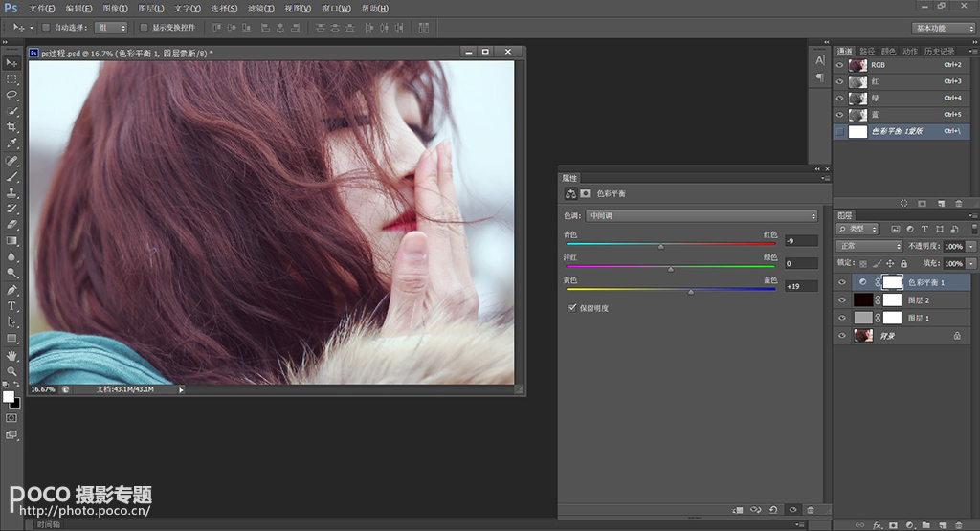Viewport: 980px width, 531px height.
Task: Click the 色彩平衡 1 layer mask thumbnail
Action: (892, 282)
